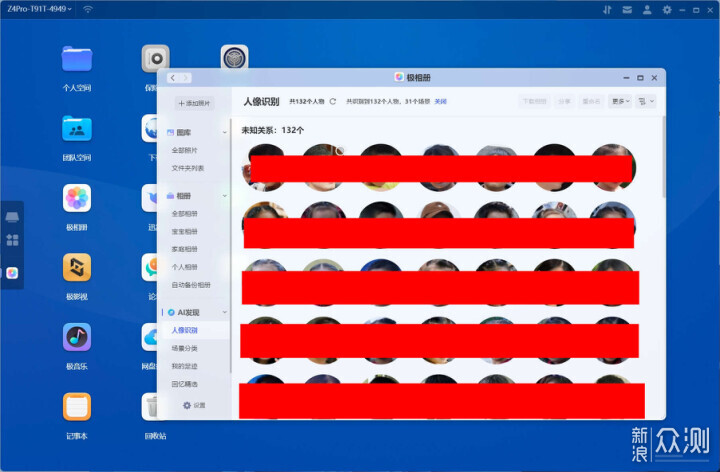This screenshot has width=720, height=472.
Task: Open the mail message icon in top bar
Action: pyautogui.click(x=627, y=10)
